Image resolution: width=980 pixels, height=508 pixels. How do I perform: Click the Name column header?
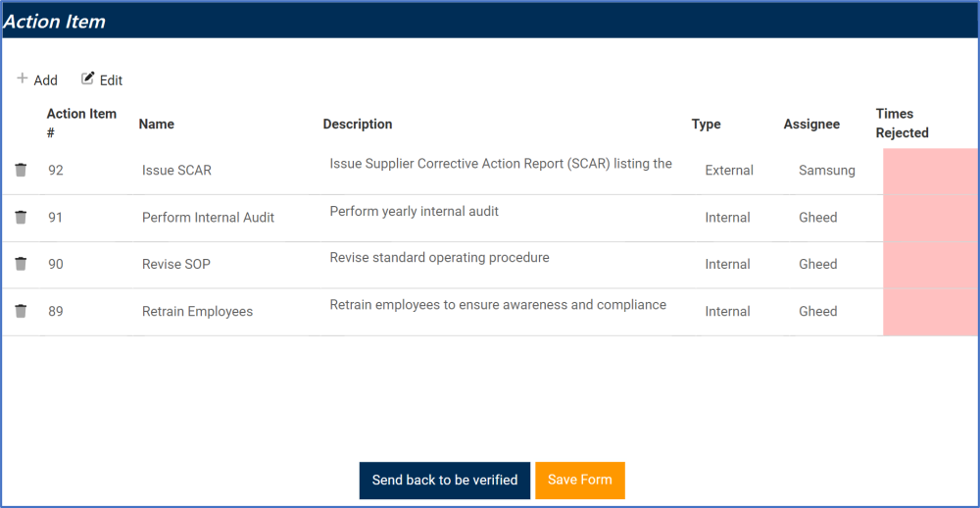[156, 124]
